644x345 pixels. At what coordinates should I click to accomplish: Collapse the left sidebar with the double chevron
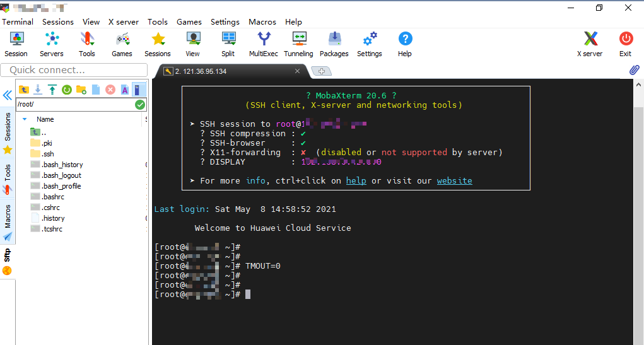pos(7,95)
